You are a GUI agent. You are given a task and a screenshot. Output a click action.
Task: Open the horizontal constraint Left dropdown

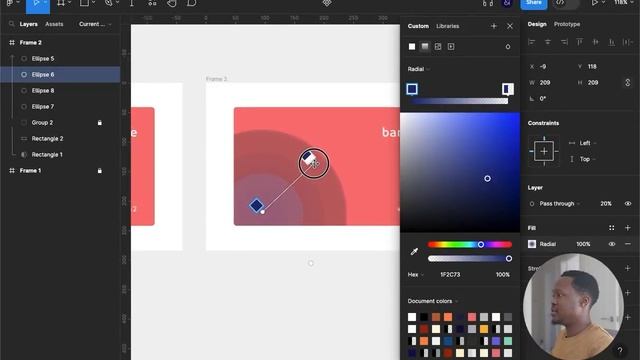click(583, 143)
